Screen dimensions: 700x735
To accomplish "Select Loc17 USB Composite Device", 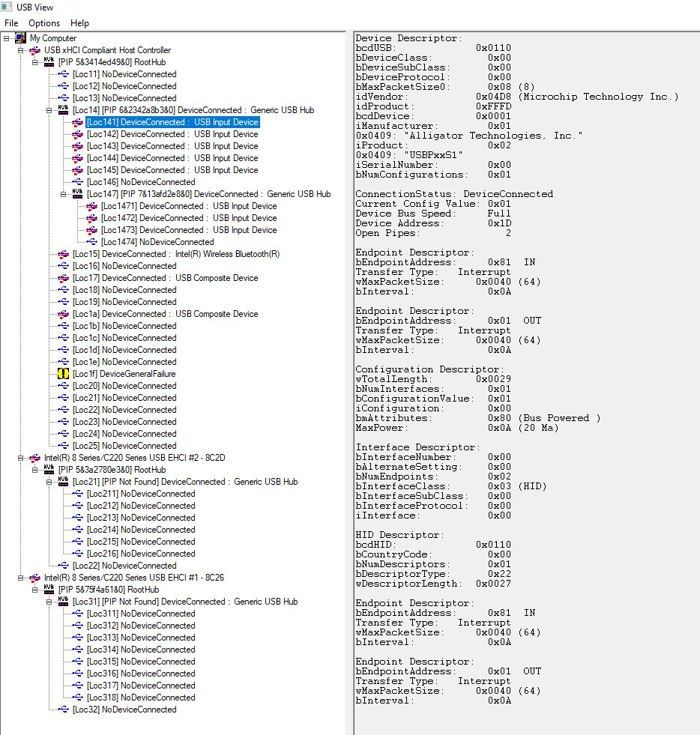I will (166, 278).
